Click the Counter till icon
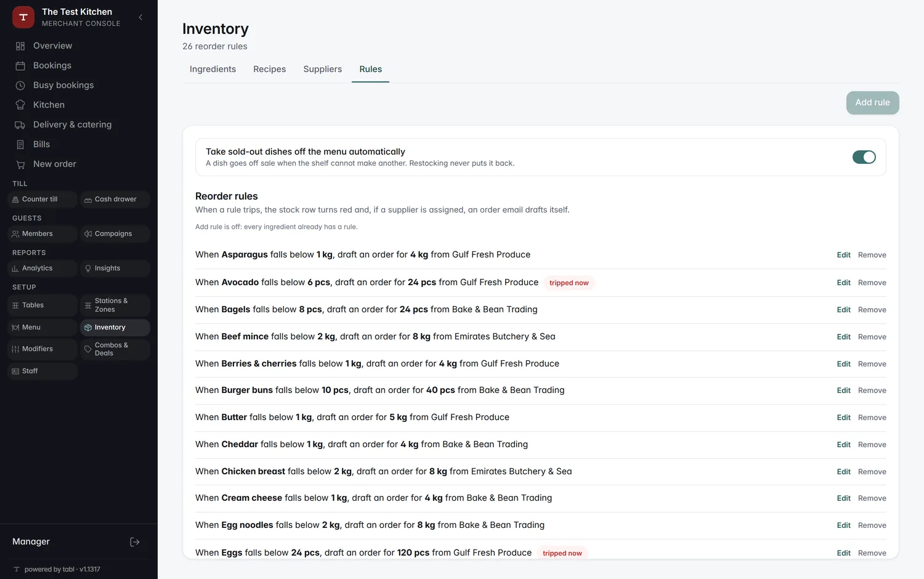Viewport: 924px width, 579px height. coord(15,200)
